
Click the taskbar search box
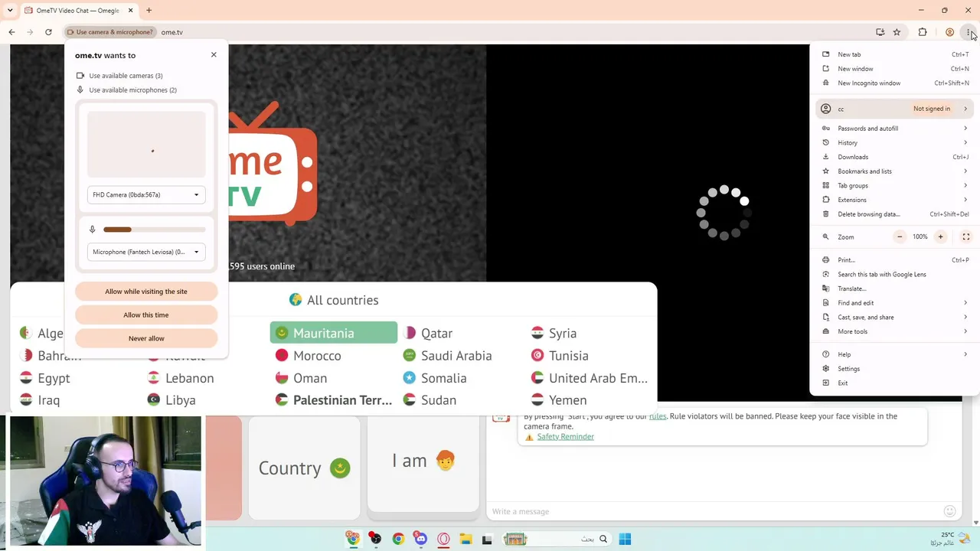pos(557,539)
